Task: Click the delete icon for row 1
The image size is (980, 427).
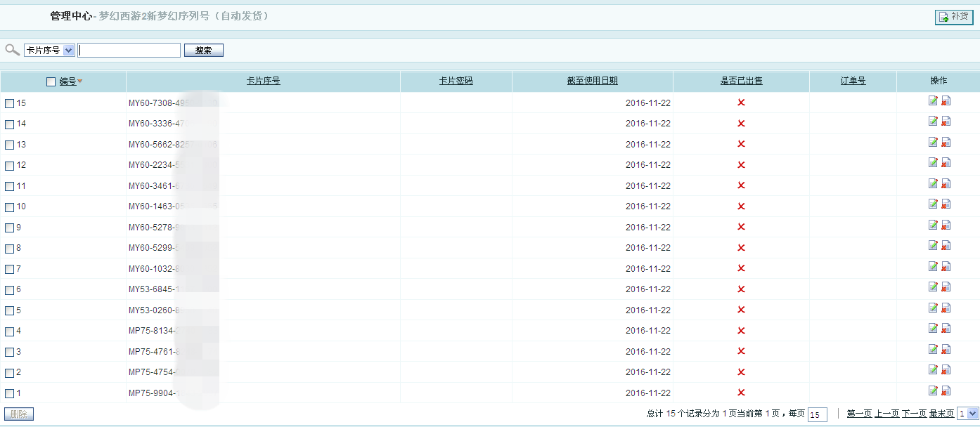Action: (946, 391)
